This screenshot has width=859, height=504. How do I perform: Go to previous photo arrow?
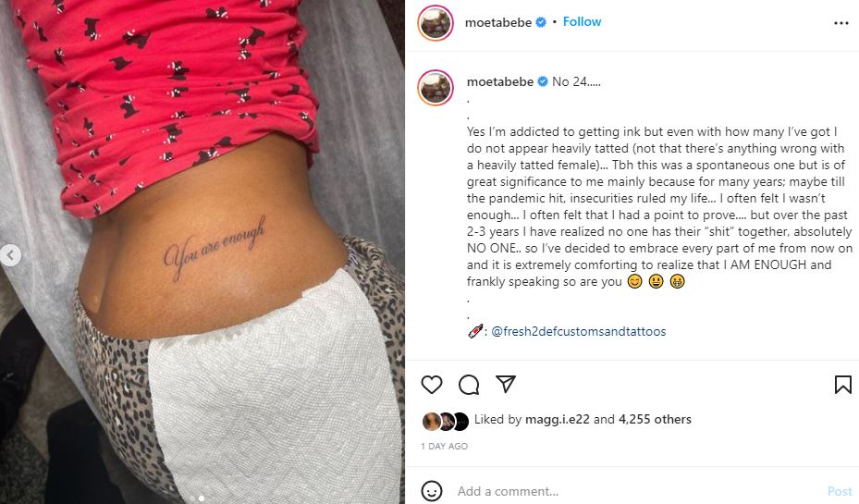[10, 255]
